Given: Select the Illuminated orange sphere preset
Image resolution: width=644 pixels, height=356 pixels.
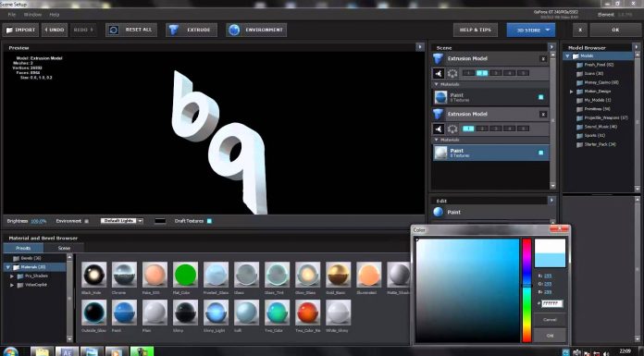Looking at the screenshot, I should (369, 275).
